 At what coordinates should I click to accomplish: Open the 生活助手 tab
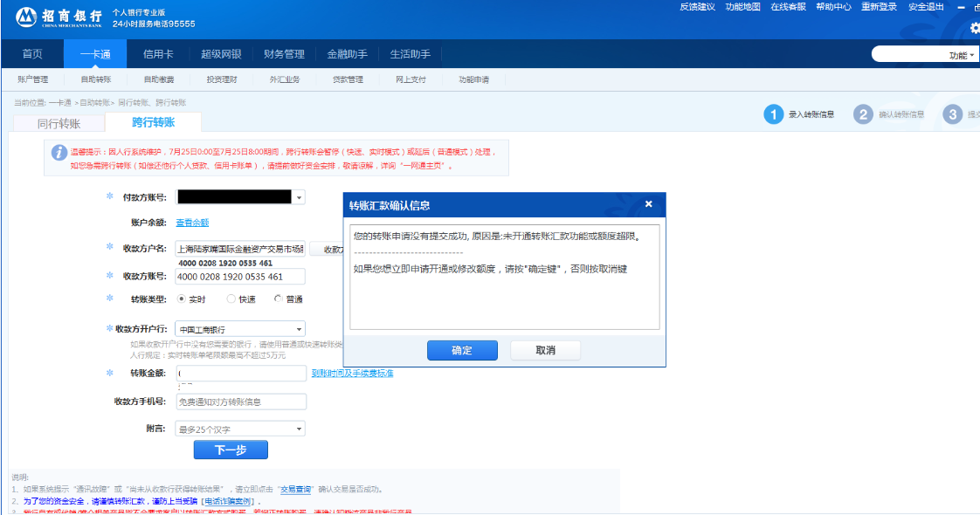point(411,54)
